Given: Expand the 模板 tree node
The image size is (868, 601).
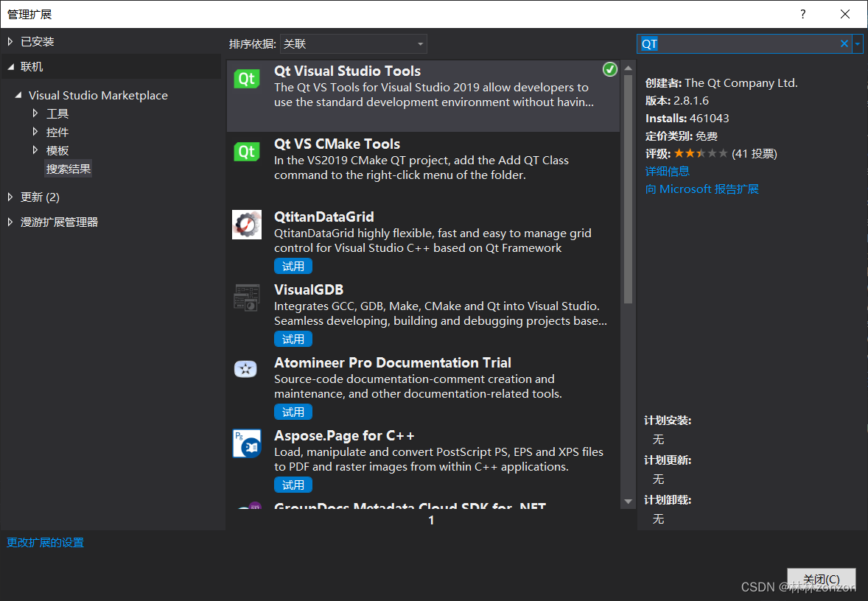Looking at the screenshot, I should tap(35, 150).
